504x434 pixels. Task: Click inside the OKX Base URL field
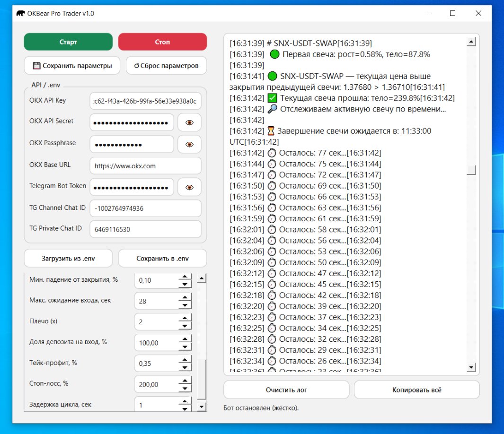[145, 166]
